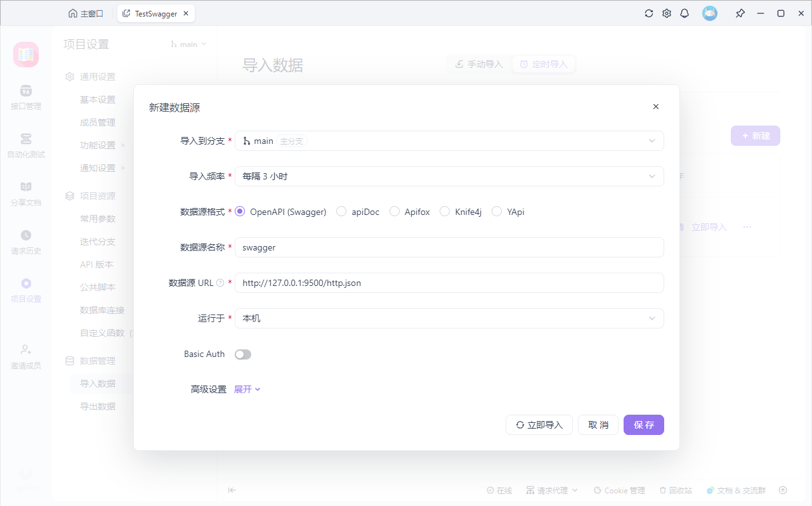Switch to the 主窗口 tab

click(86, 13)
